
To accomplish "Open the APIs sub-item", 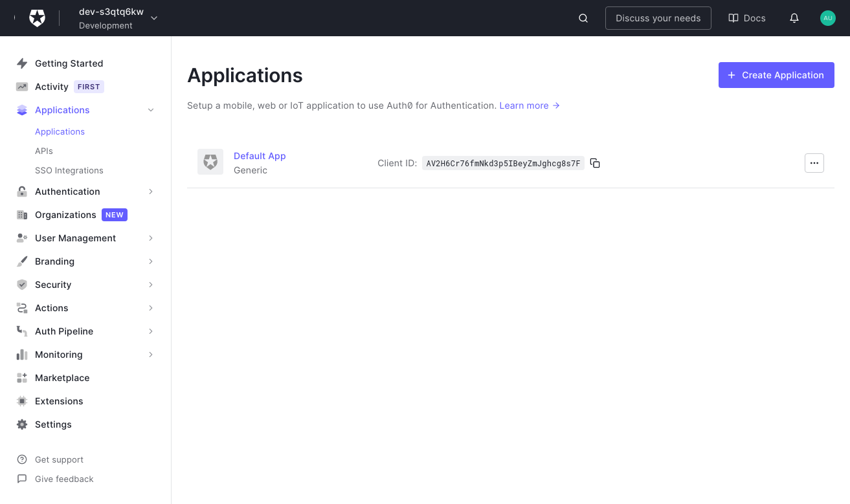I will pyautogui.click(x=44, y=151).
